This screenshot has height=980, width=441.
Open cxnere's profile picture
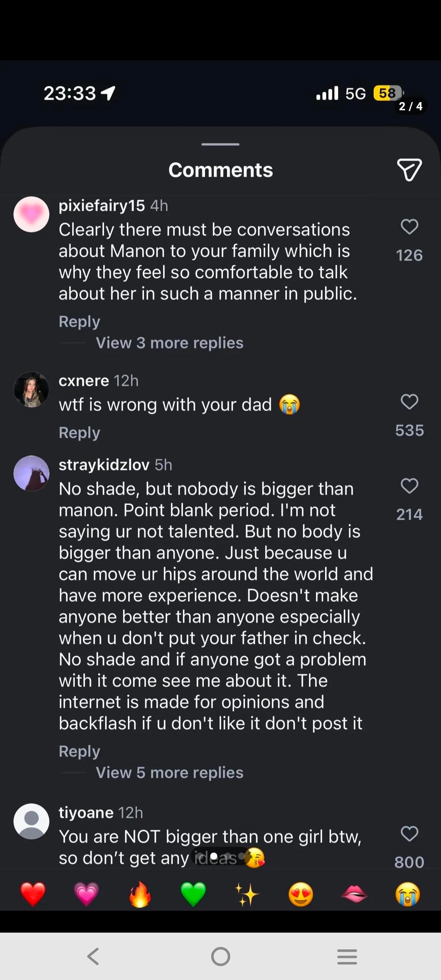pos(31,390)
